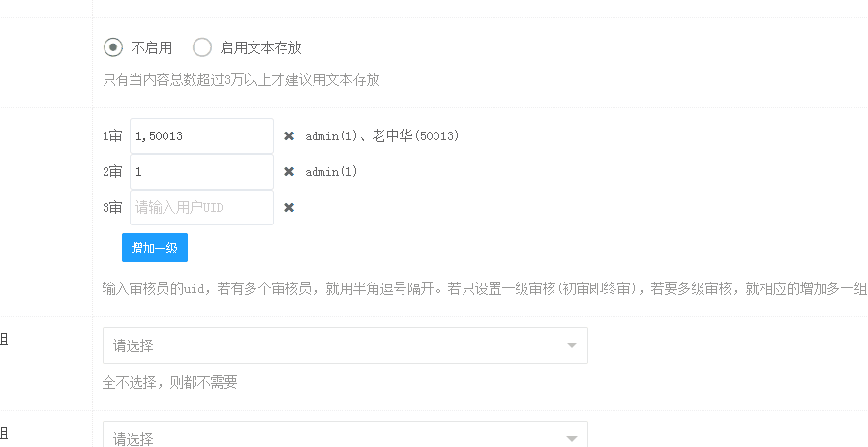
Task: Click into the 2审 UID input field
Action: tap(201, 172)
